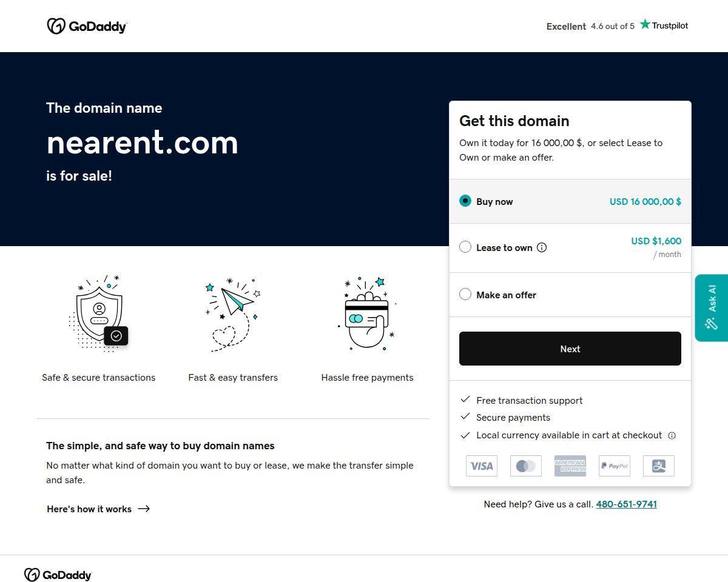Click the secure transactions shield illustration
Viewport: 728px width, 582px height.
pyautogui.click(x=99, y=313)
